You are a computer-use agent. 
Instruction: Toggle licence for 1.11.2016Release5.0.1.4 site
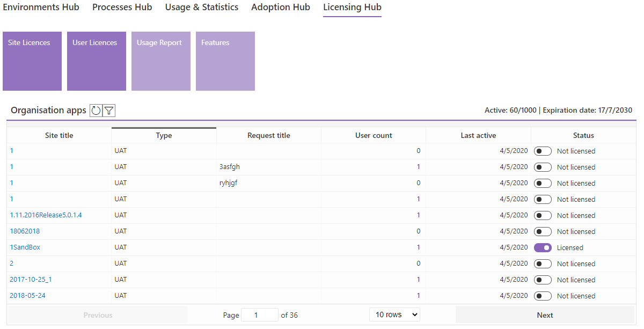coord(543,215)
